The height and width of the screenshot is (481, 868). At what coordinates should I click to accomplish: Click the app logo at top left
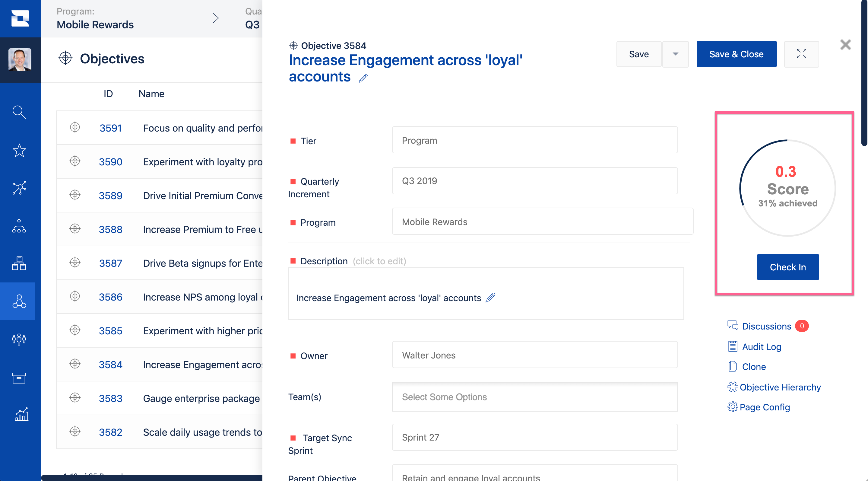pyautogui.click(x=20, y=18)
